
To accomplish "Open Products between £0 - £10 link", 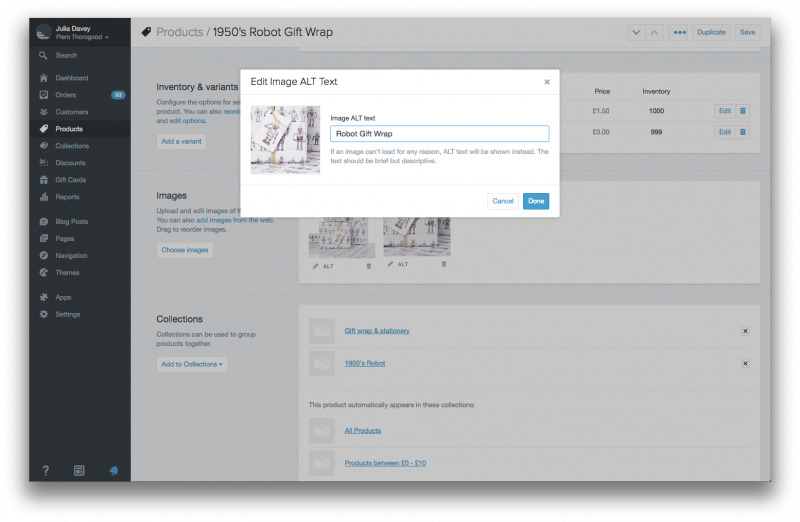I will pyautogui.click(x=385, y=463).
